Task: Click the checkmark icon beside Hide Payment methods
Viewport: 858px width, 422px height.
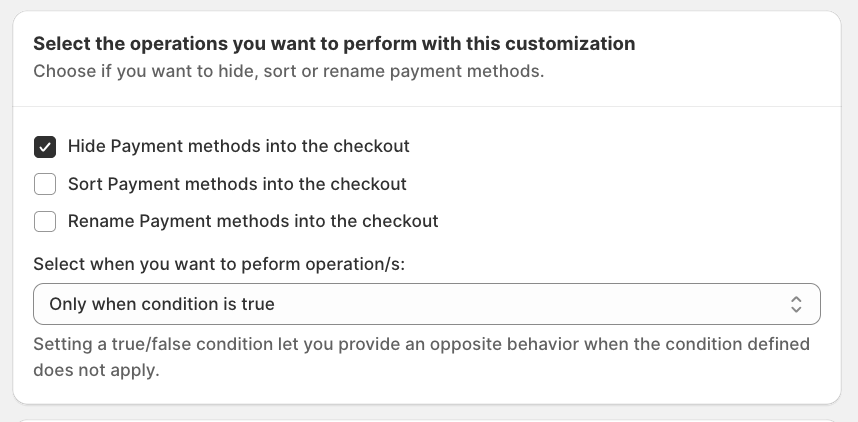Action: [45, 147]
